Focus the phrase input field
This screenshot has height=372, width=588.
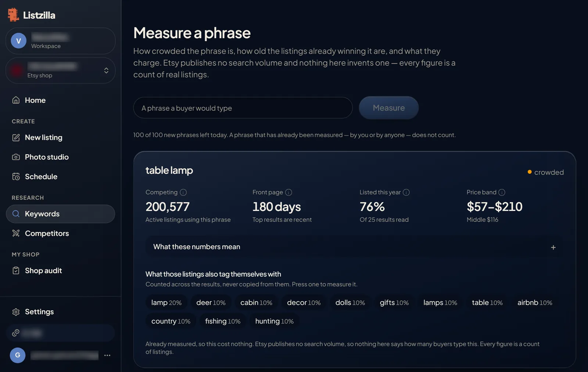[x=243, y=108]
